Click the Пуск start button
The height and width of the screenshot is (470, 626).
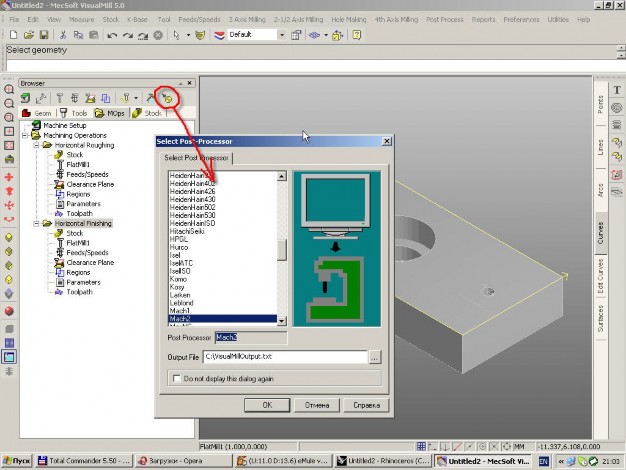tap(16, 461)
